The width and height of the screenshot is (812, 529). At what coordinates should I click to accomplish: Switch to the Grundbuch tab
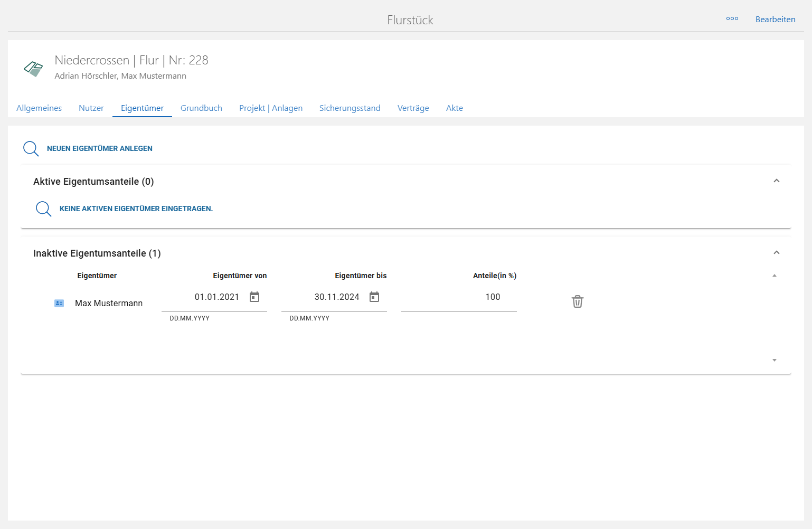[201, 108]
